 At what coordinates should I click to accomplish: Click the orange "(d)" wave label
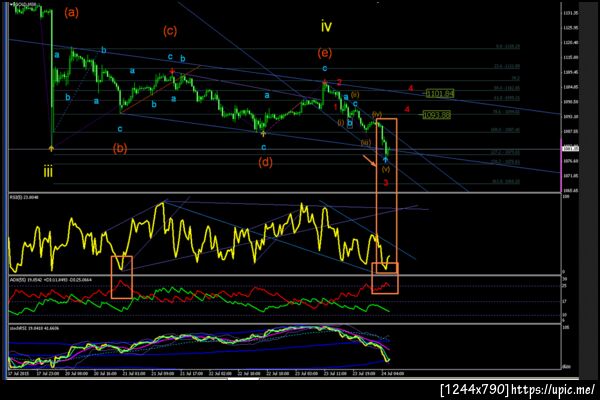[x=265, y=162]
